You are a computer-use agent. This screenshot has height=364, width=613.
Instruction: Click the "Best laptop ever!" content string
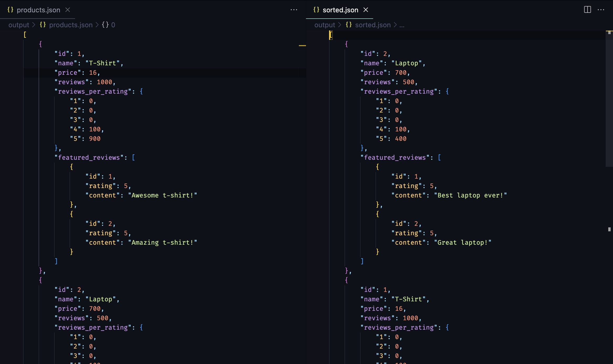click(470, 195)
